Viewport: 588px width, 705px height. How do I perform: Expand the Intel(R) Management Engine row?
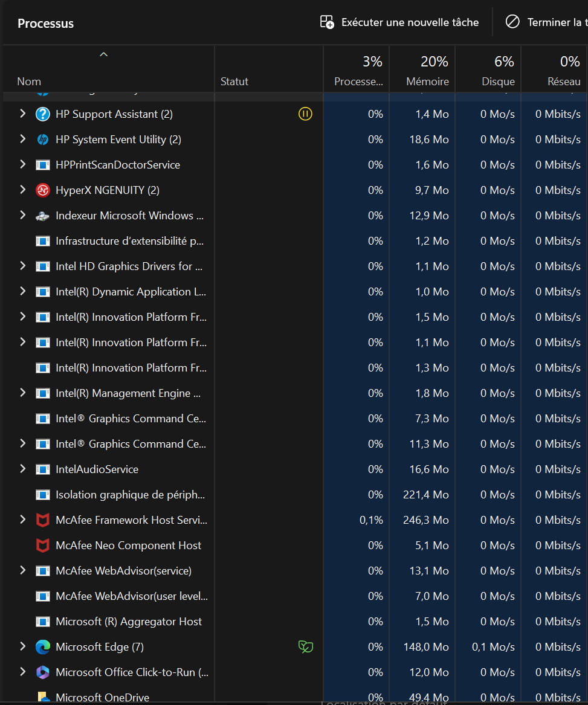(x=22, y=393)
